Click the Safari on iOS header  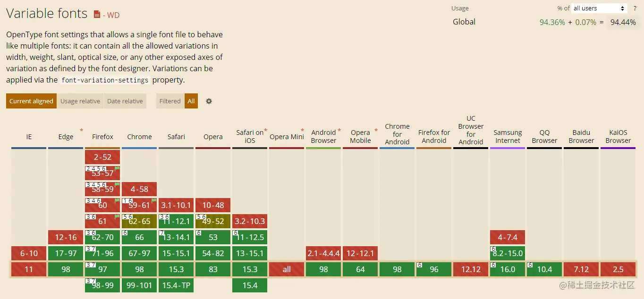pyautogui.click(x=250, y=136)
